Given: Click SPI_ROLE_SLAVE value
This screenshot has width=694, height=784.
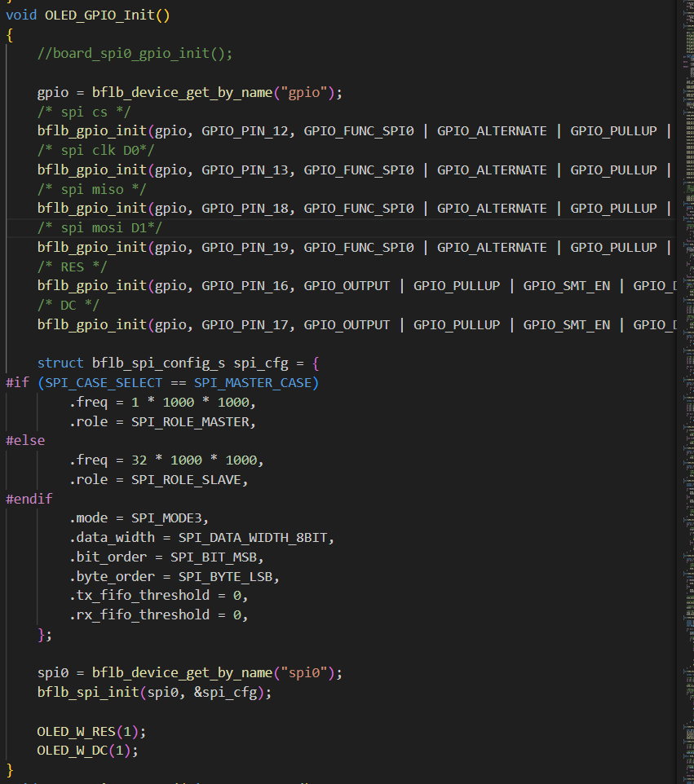Looking at the screenshot, I should click(186, 479).
